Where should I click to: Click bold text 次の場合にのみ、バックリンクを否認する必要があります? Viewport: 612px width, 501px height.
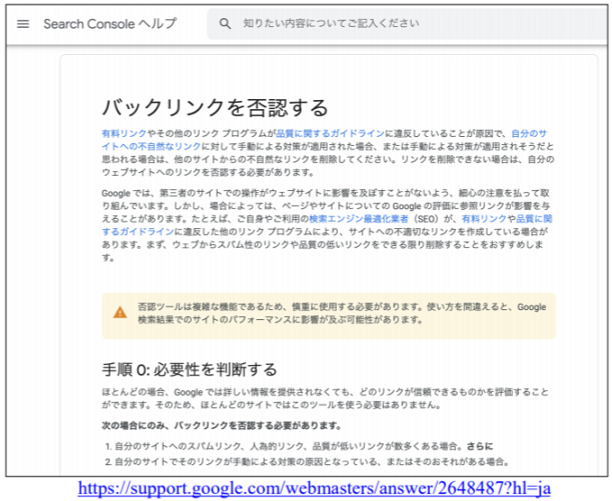click(221, 425)
